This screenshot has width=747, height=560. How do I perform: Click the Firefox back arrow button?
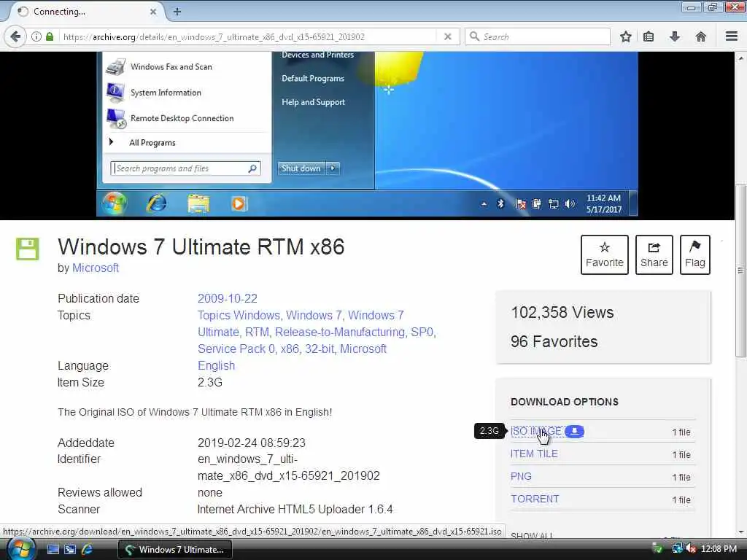(15, 36)
